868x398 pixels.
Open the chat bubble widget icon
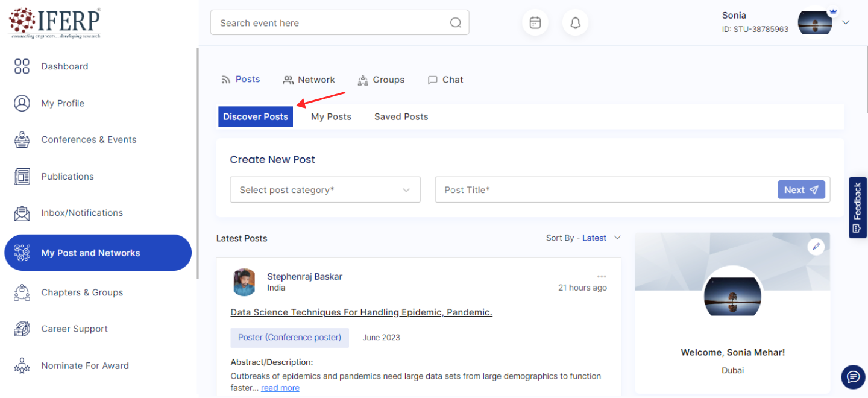[853, 377]
